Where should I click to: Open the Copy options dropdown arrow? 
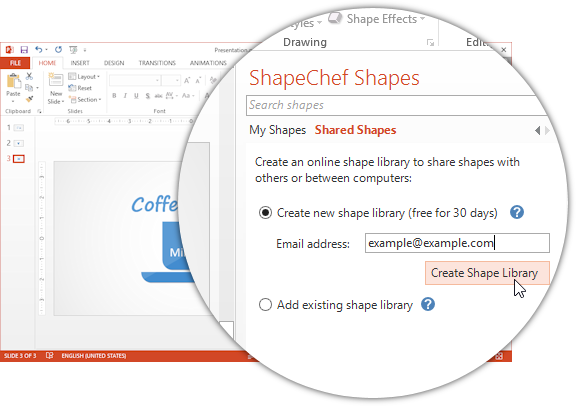pyautogui.click(x=37, y=88)
